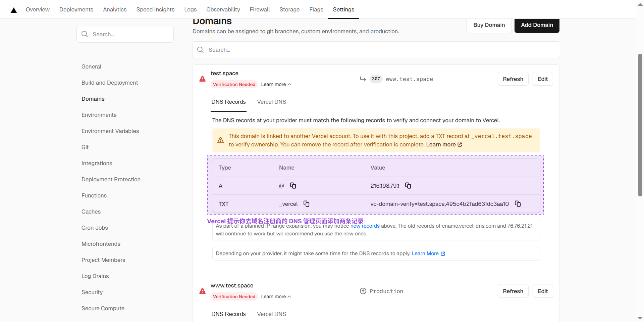Click the search magnifier in the sidebar
The image size is (644, 322).
pyautogui.click(x=85, y=34)
